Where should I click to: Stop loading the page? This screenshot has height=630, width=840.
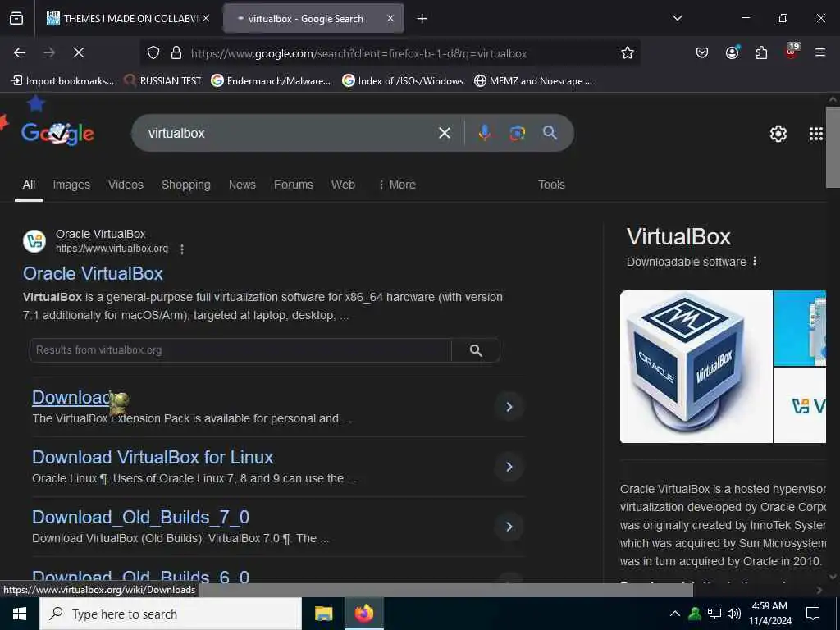pos(78,52)
